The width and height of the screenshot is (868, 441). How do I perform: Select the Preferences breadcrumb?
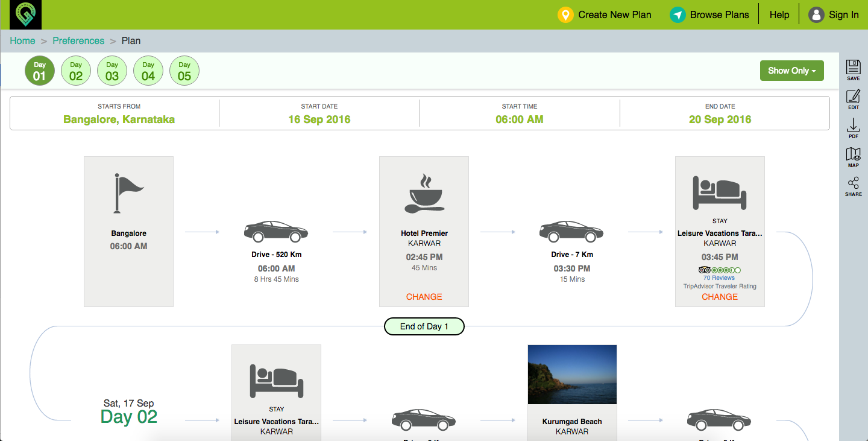point(78,40)
